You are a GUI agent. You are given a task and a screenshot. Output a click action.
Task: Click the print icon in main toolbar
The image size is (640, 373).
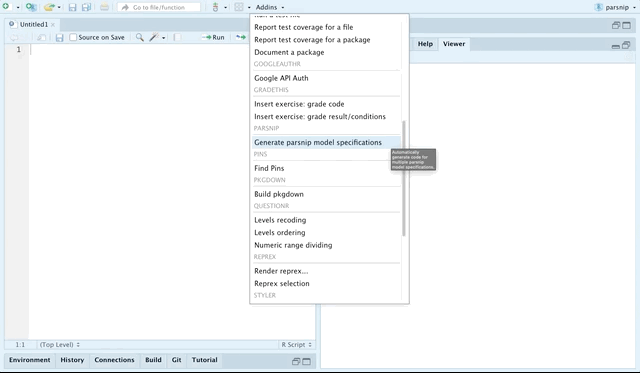tap(104, 7)
